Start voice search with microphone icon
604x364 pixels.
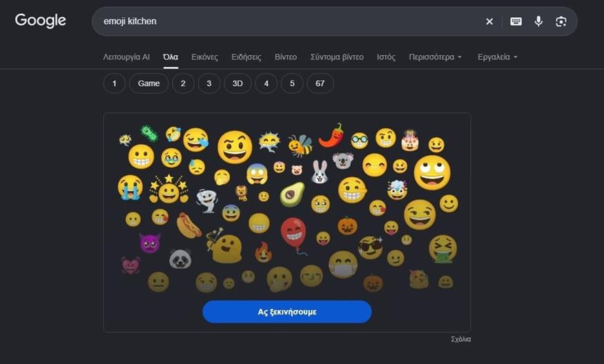[538, 21]
